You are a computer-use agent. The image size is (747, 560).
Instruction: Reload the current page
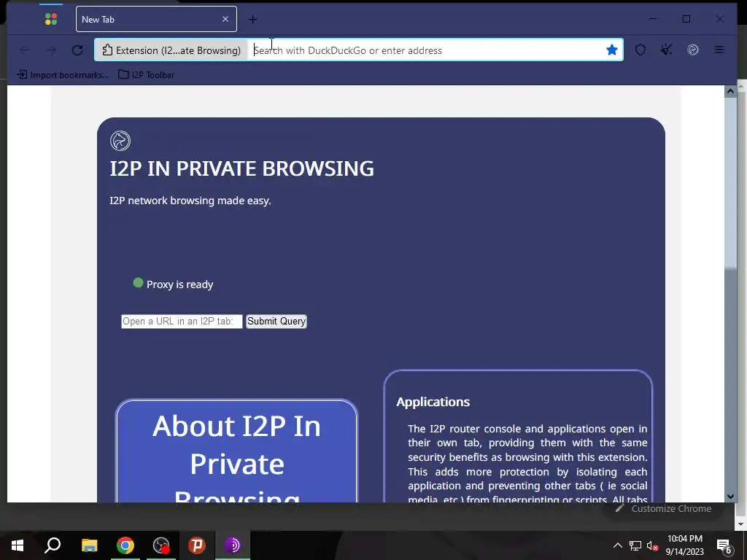[x=77, y=50]
